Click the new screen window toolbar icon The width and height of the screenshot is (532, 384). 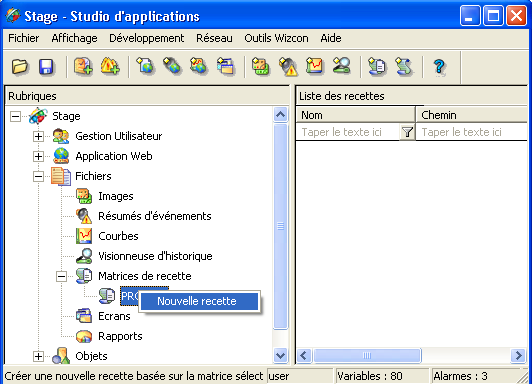click(226, 66)
